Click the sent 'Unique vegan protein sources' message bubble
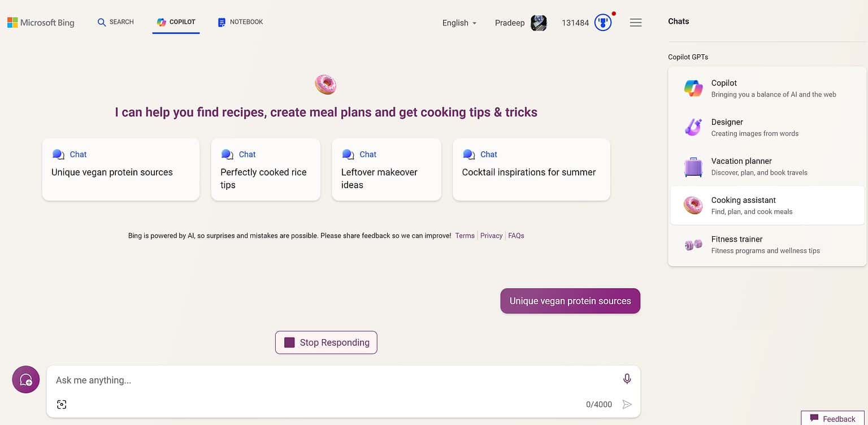 570,301
